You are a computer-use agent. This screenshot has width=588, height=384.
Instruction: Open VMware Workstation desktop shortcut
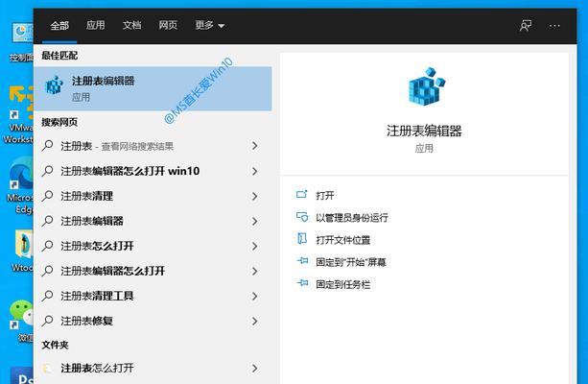coord(19,114)
